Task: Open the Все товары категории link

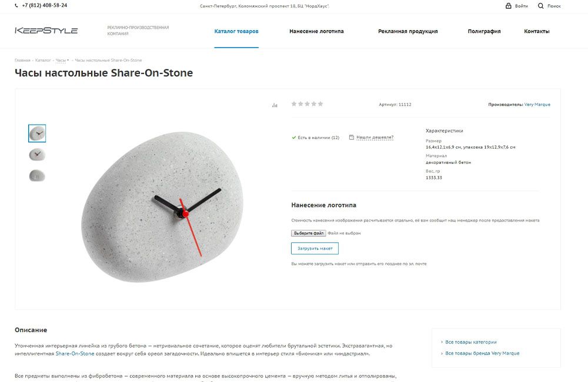Action: [x=470, y=342]
